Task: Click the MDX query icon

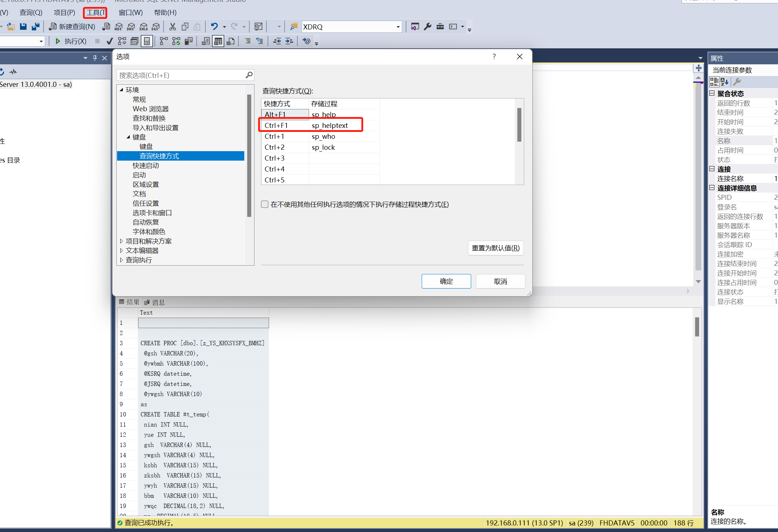Action: (119, 27)
